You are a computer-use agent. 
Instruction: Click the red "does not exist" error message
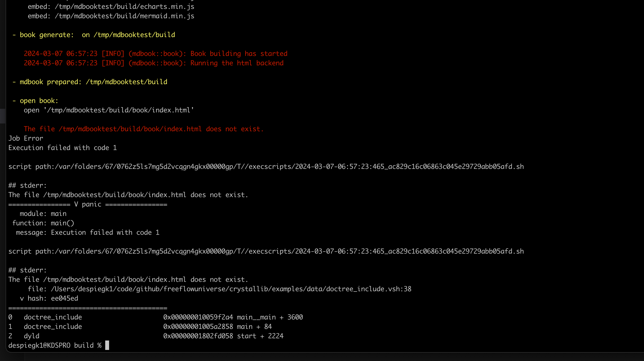click(144, 129)
